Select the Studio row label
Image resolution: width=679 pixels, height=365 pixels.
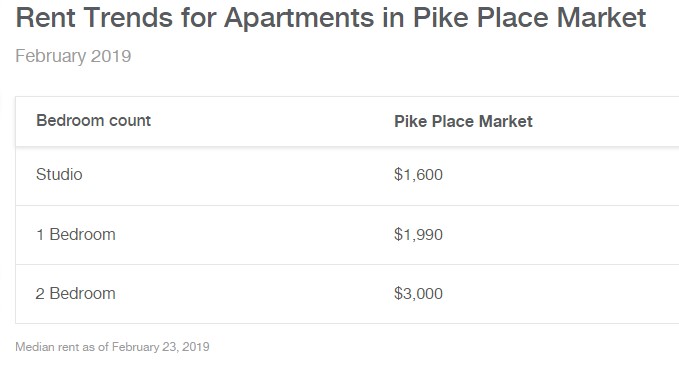(x=59, y=174)
